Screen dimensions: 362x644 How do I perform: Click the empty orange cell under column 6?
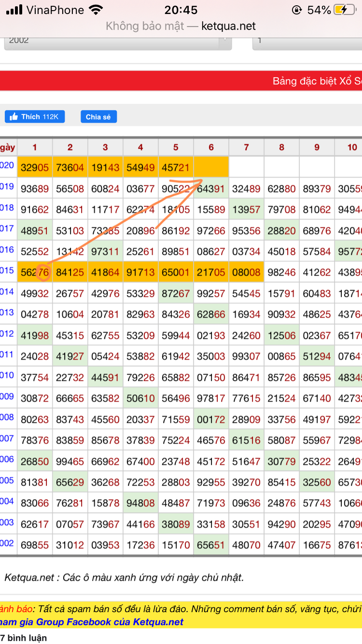[211, 167]
